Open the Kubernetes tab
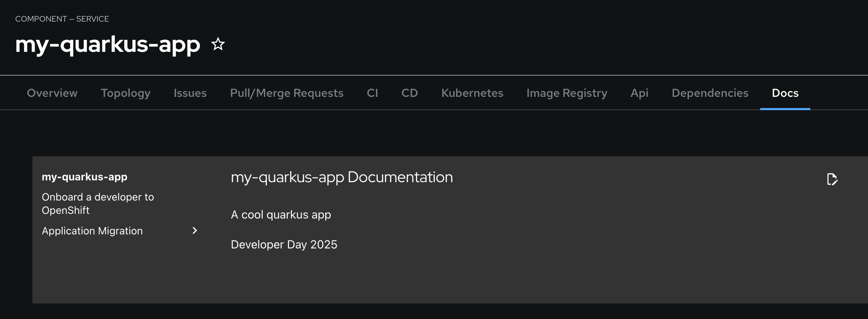Screen dimensions: 868x319 472,93
